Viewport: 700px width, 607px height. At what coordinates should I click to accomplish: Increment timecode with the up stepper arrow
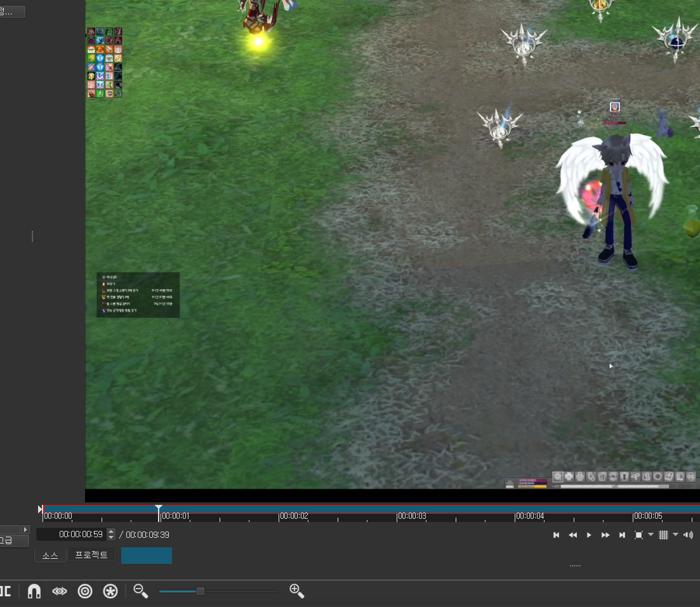click(x=111, y=532)
